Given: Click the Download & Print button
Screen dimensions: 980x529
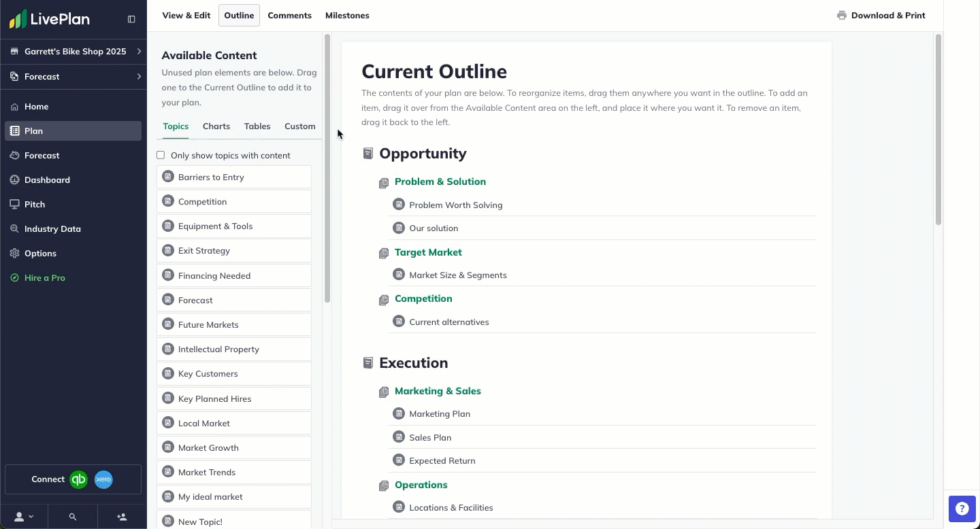Looking at the screenshot, I should (x=881, y=16).
